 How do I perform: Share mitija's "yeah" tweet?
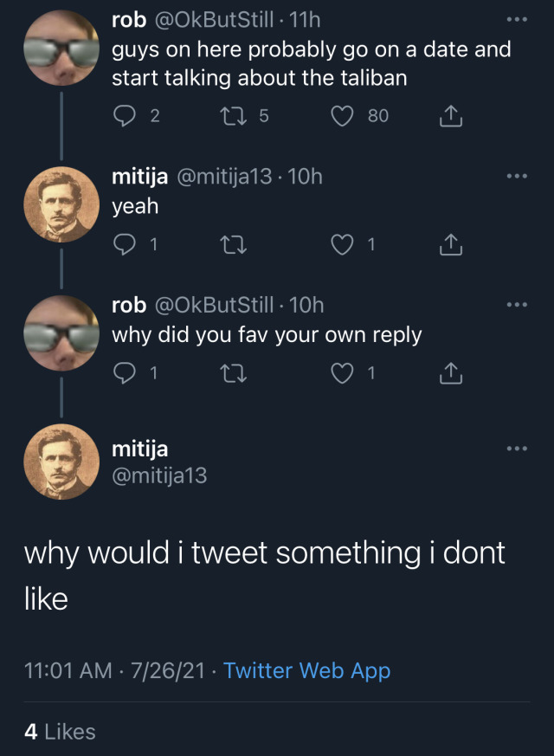click(450, 246)
